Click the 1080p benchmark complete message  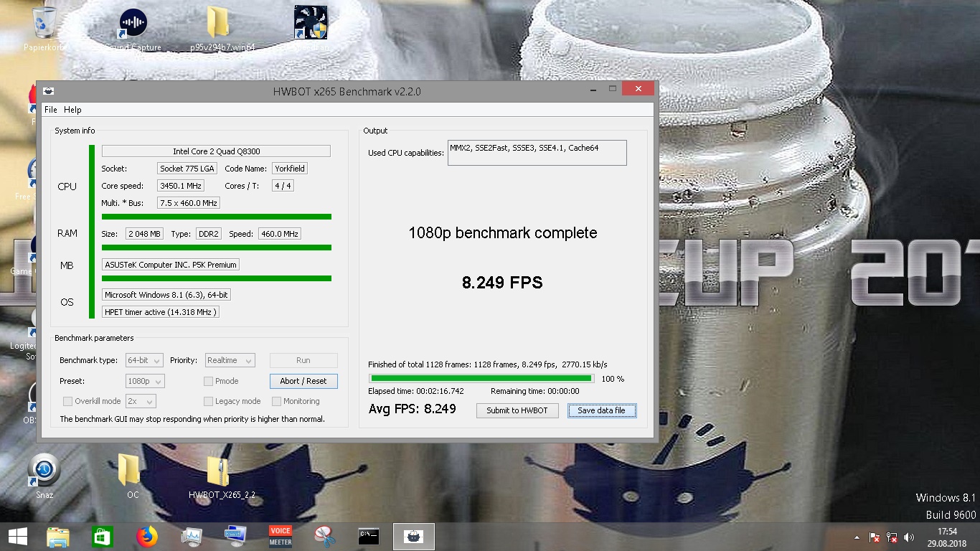(x=502, y=233)
